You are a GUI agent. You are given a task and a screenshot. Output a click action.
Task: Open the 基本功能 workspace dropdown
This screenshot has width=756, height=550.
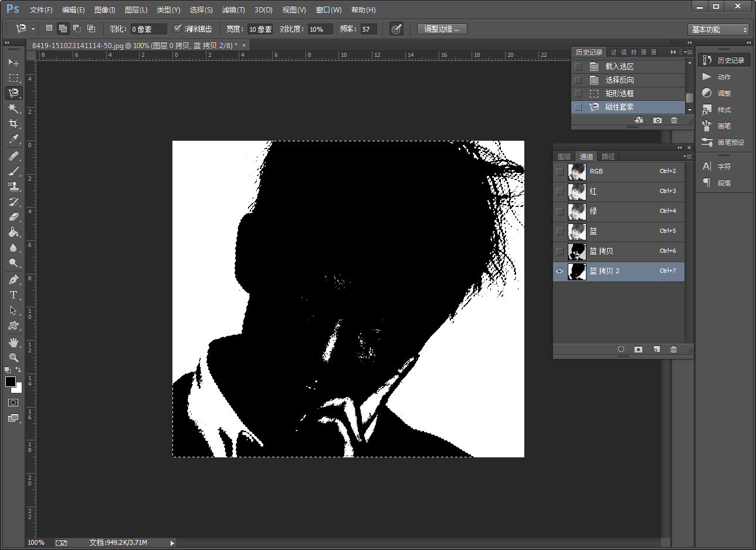(720, 29)
